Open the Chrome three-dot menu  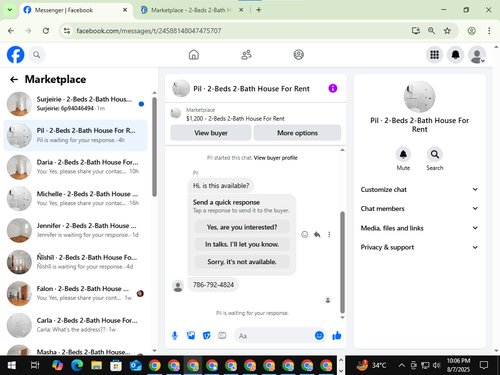point(489,31)
